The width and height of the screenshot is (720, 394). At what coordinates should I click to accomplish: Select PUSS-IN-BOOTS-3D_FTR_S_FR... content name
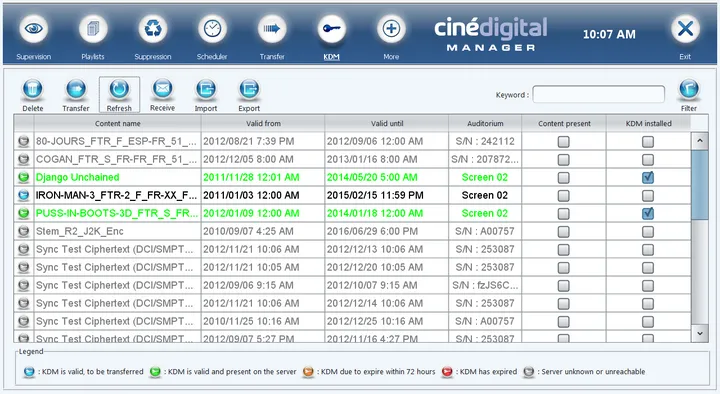click(x=117, y=213)
